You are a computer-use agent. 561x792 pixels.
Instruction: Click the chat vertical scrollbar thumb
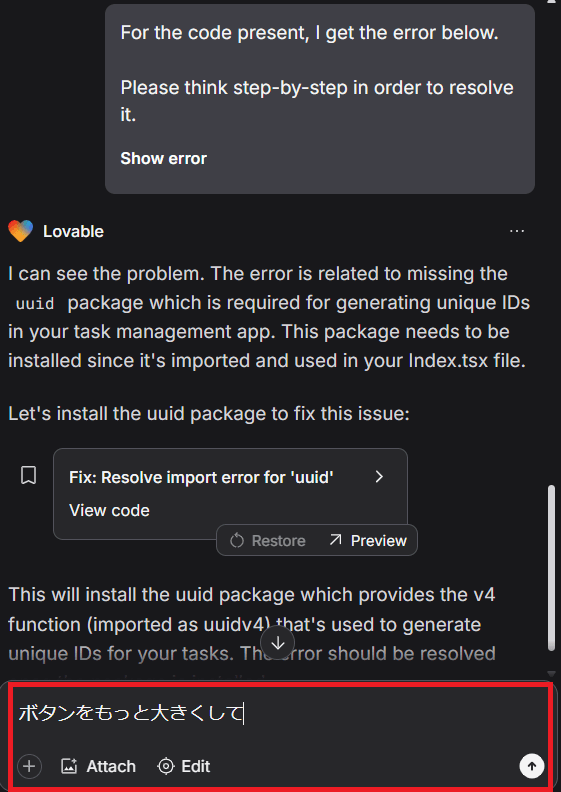551,568
